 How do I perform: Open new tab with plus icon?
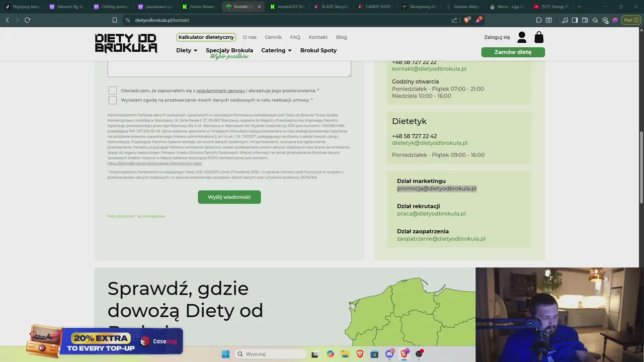(x=579, y=7)
